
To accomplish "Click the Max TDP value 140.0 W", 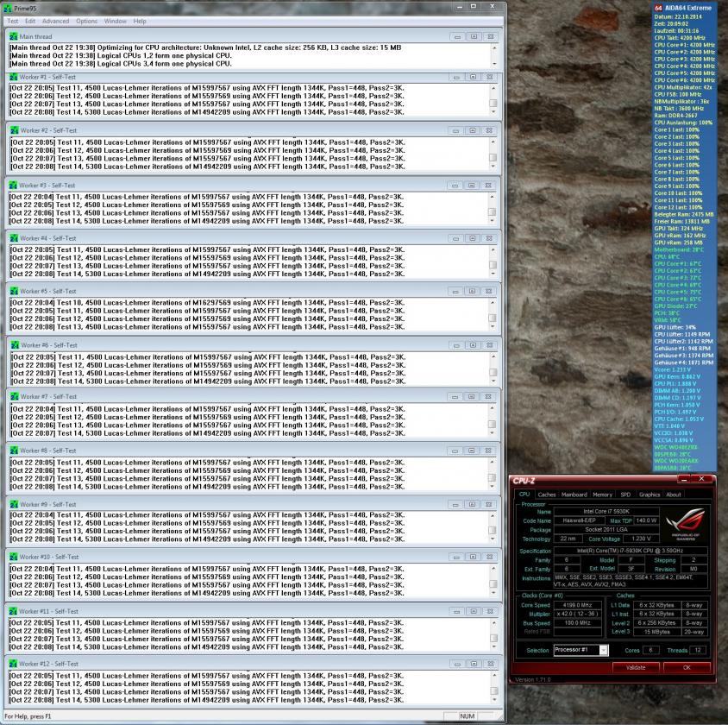I will 646,520.
